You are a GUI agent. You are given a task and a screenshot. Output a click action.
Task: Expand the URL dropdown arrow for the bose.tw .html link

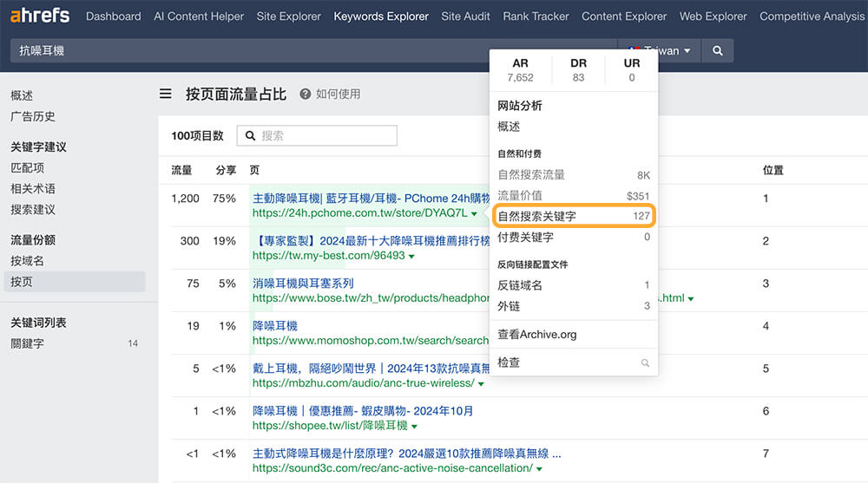pos(691,299)
